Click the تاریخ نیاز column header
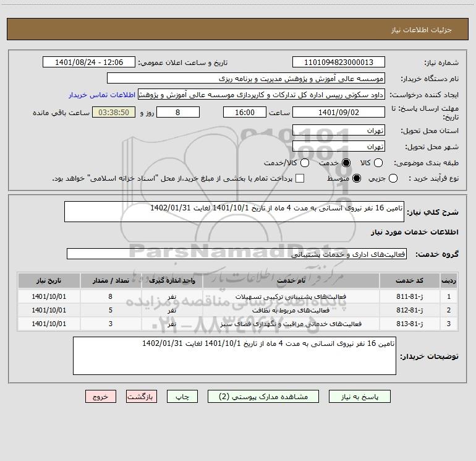Viewport: 476px width, 461px height. click(x=49, y=280)
